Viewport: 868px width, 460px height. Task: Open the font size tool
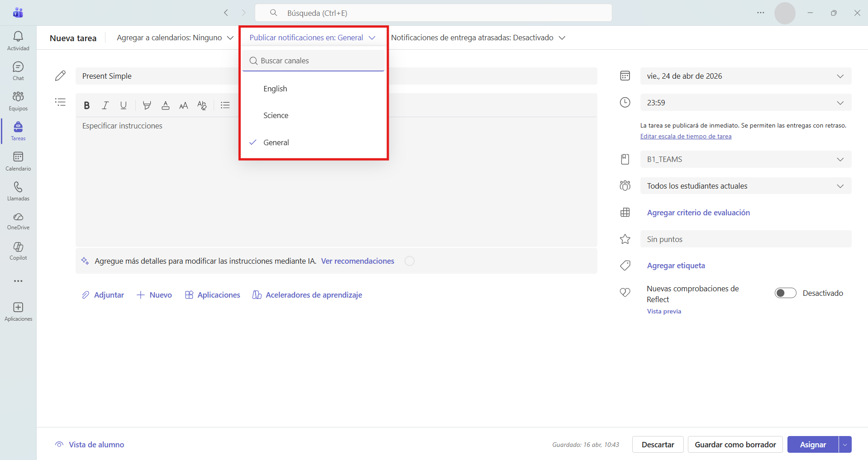(x=183, y=105)
